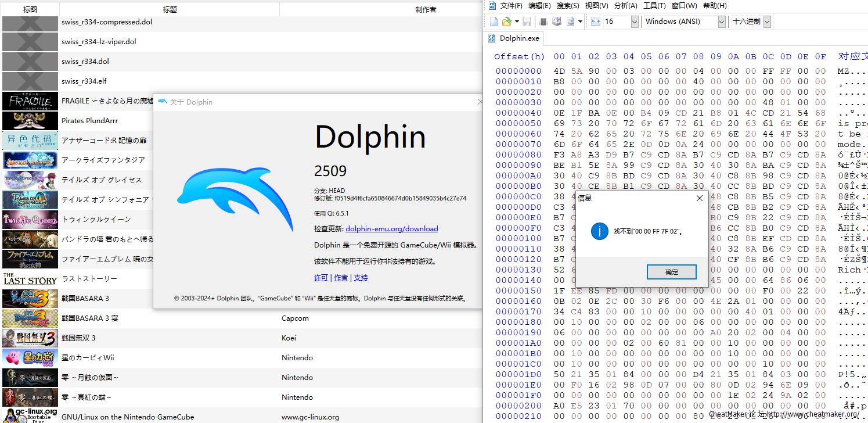Click the Open disk image icon
Image resolution: width=868 pixels, height=423 pixels.
click(570, 21)
